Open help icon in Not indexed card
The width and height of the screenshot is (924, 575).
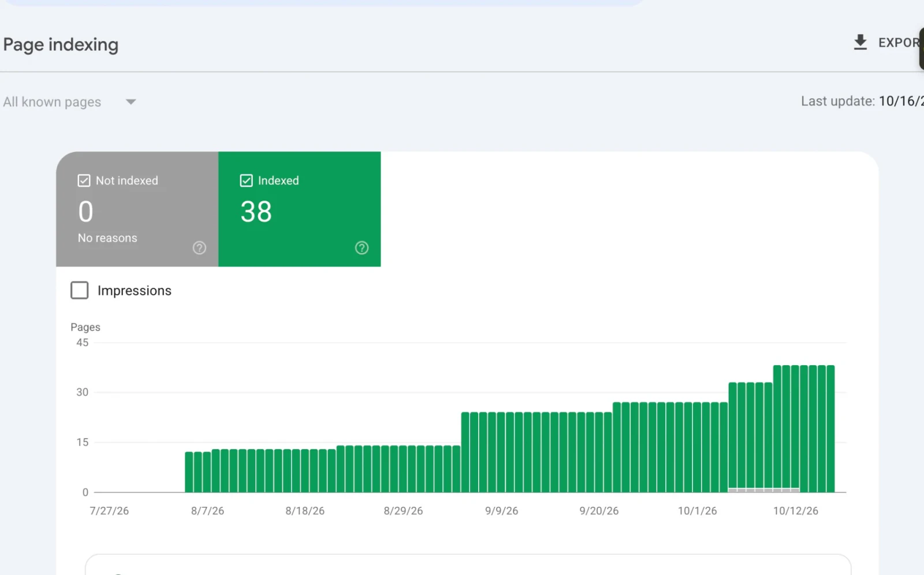(x=199, y=248)
